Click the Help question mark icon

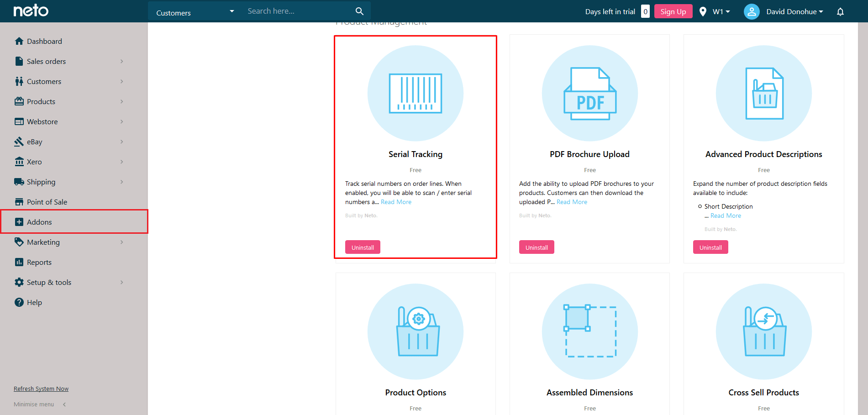tap(19, 302)
